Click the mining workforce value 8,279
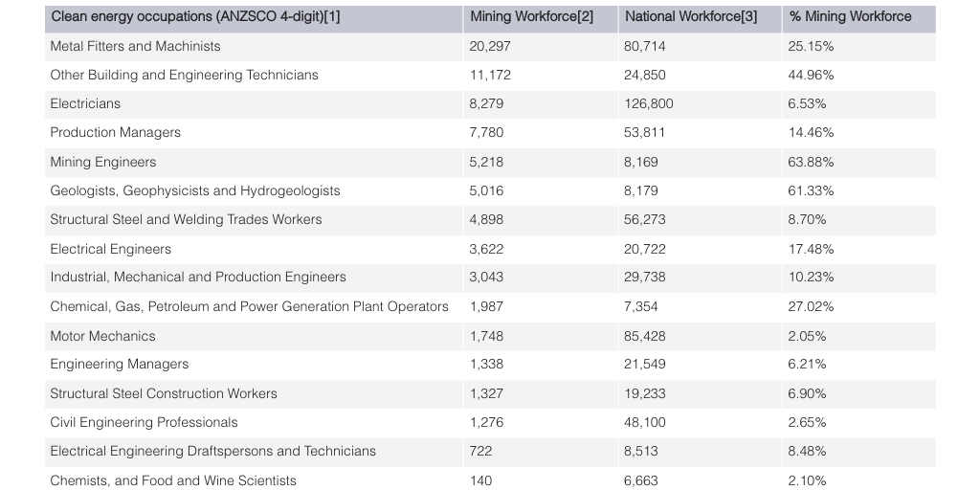 click(486, 103)
